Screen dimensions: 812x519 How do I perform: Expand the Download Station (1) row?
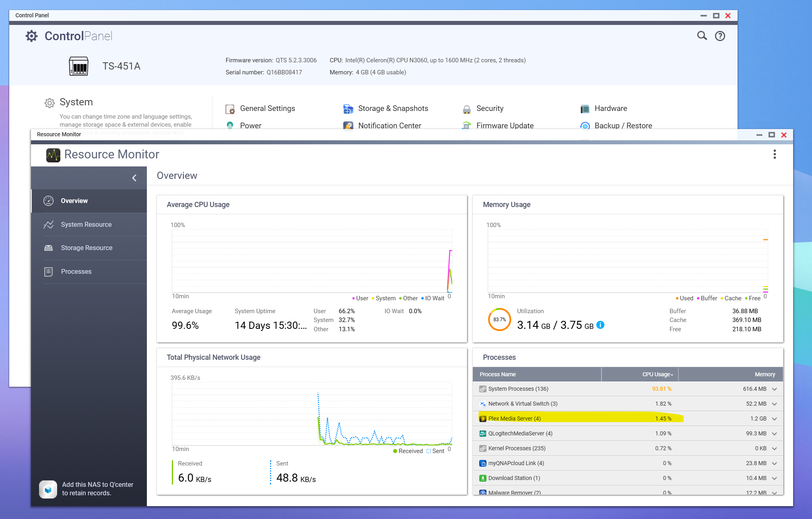coord(775,478)
